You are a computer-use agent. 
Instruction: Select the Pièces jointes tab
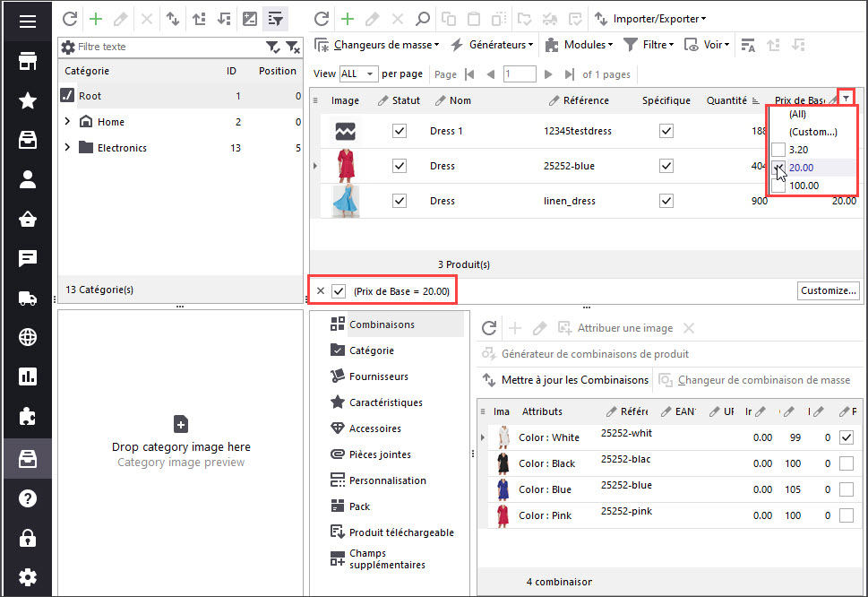pos(380,454)
